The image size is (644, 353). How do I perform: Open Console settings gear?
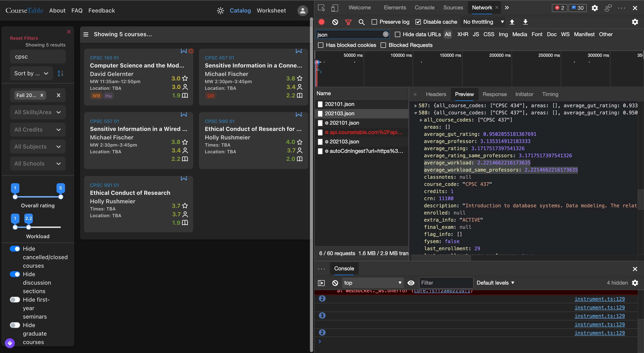click(635, 283)
